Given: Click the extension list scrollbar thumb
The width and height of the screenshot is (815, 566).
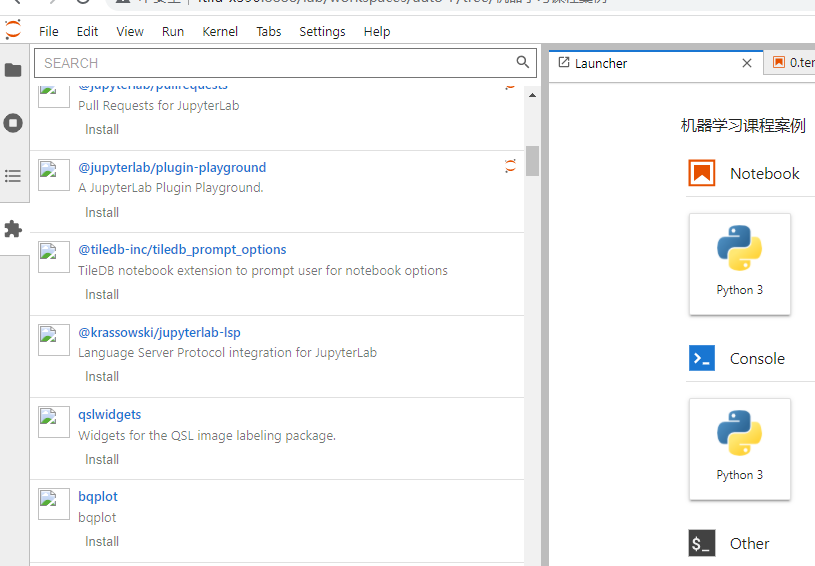Looking at the screenshot, I should 532,161.
